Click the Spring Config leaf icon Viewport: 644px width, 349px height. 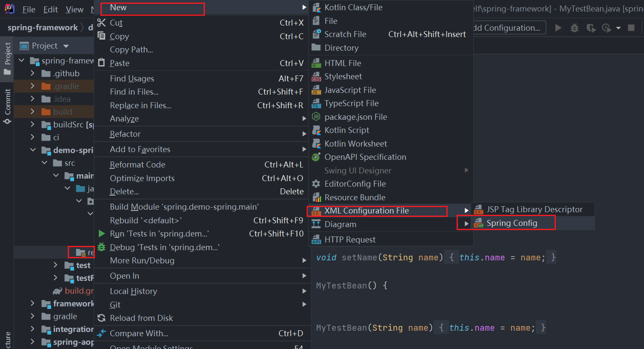[x=479, y=223]
